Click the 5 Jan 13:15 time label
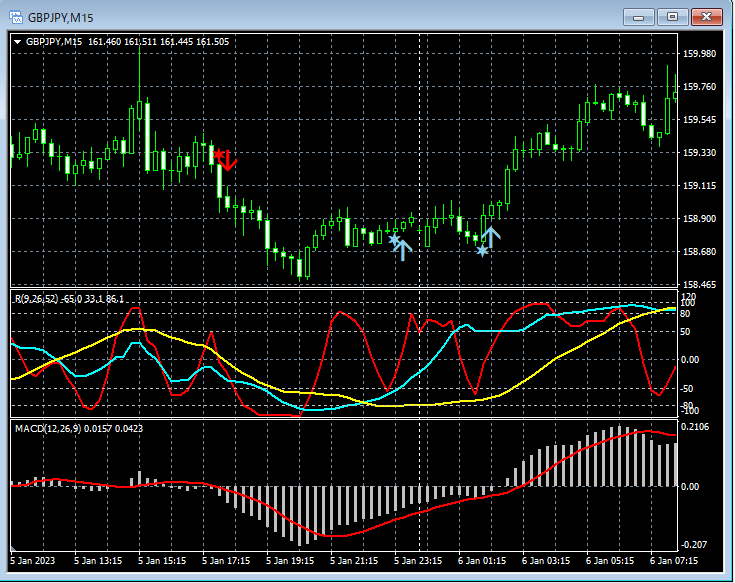735x583 pixels. (98, 561)
